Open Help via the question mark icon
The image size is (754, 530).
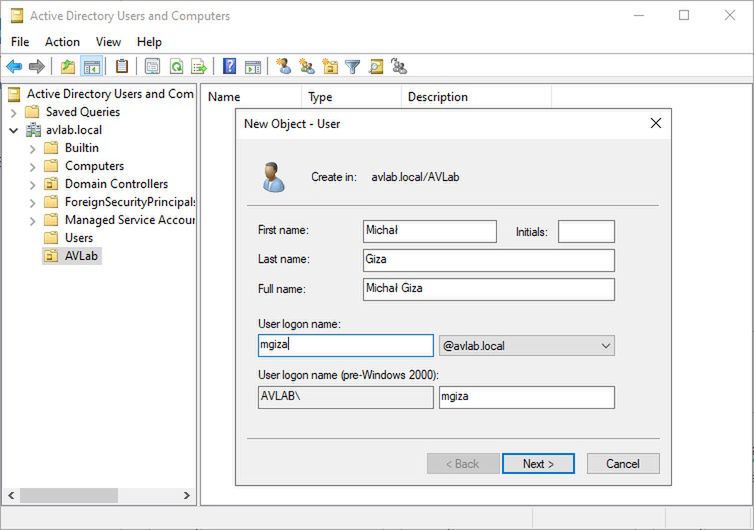tap(229, 67)
